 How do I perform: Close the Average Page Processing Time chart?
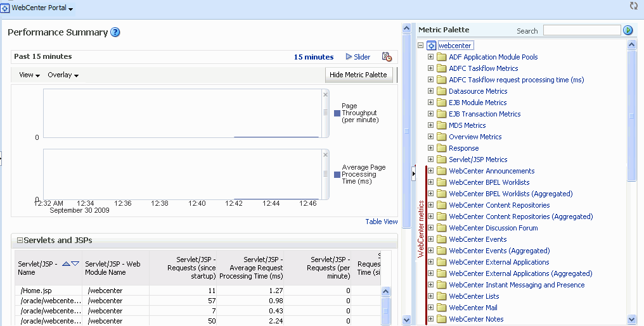[x=325, y=154]
